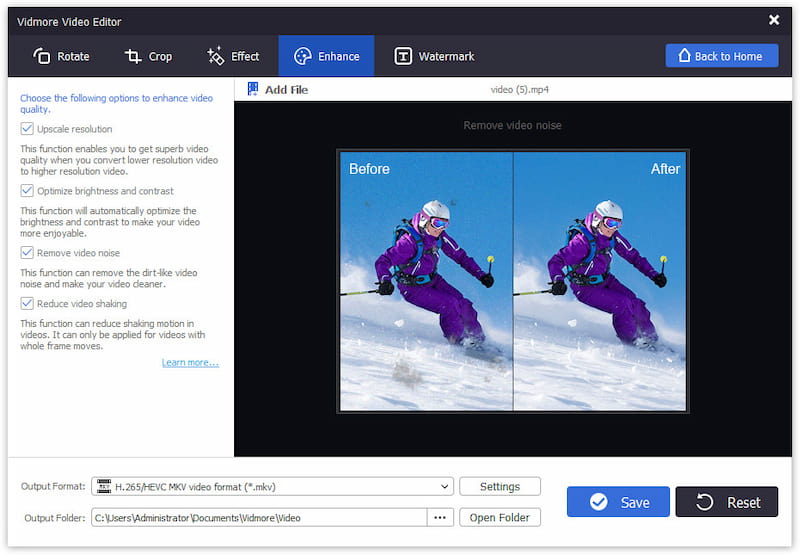Click the home icon in Back to Home

click(x=685, y=56)
